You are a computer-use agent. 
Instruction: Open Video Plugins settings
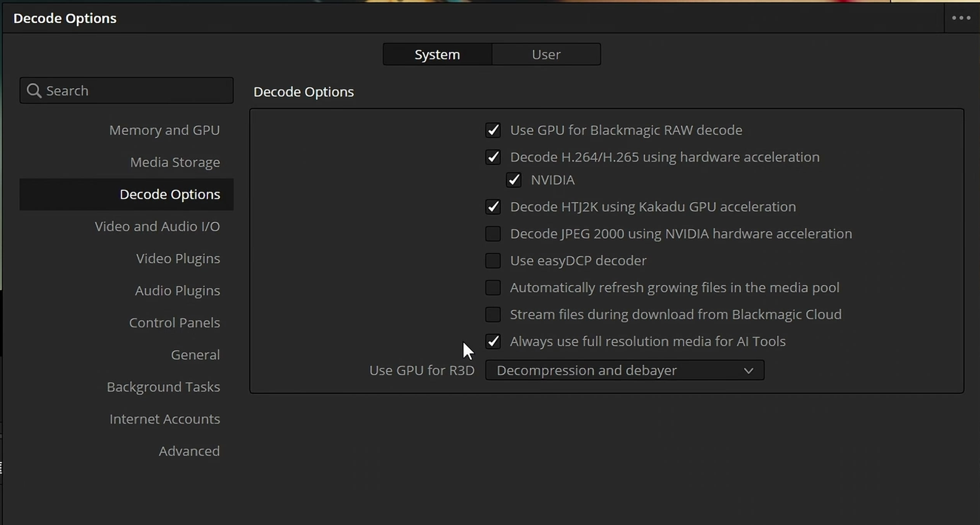point(178,258)
